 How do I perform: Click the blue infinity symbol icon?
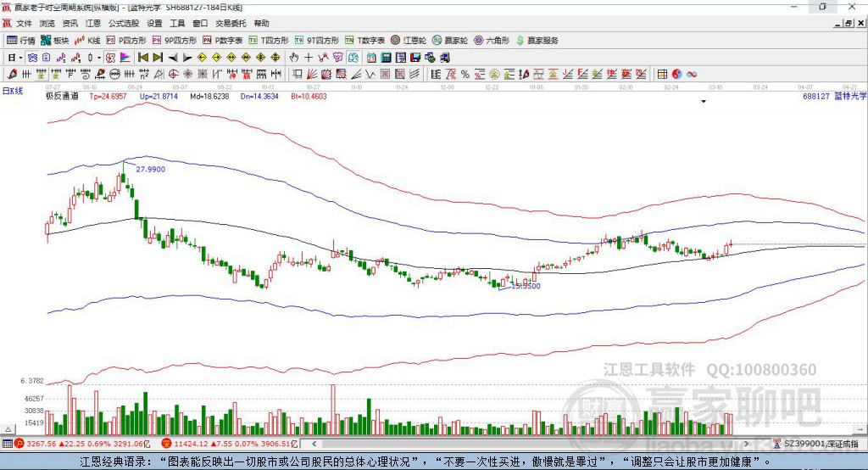click(x=692, y=74)
